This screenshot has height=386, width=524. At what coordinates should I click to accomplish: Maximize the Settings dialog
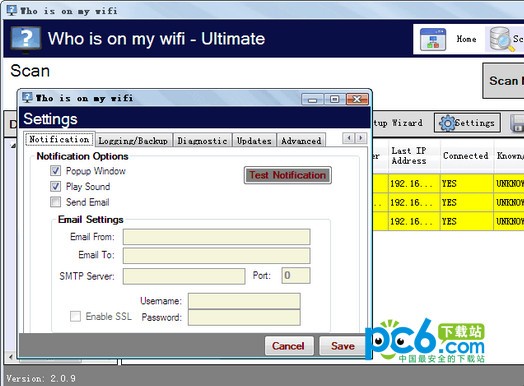coord(335,99)
